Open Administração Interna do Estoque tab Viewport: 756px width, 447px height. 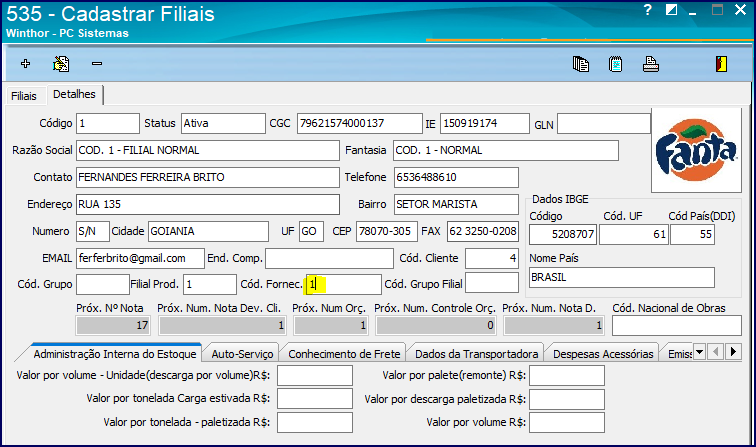pos(115,354)
